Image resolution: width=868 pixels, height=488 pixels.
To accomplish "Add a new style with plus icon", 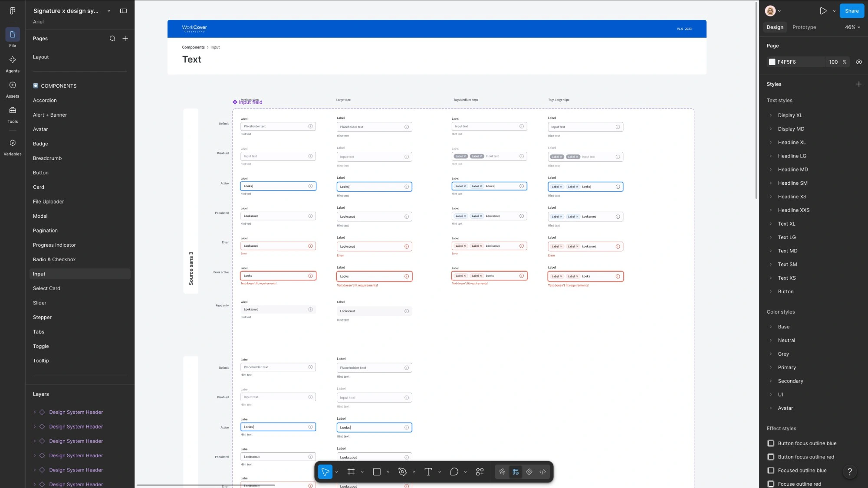I will (x=858, y=84).
